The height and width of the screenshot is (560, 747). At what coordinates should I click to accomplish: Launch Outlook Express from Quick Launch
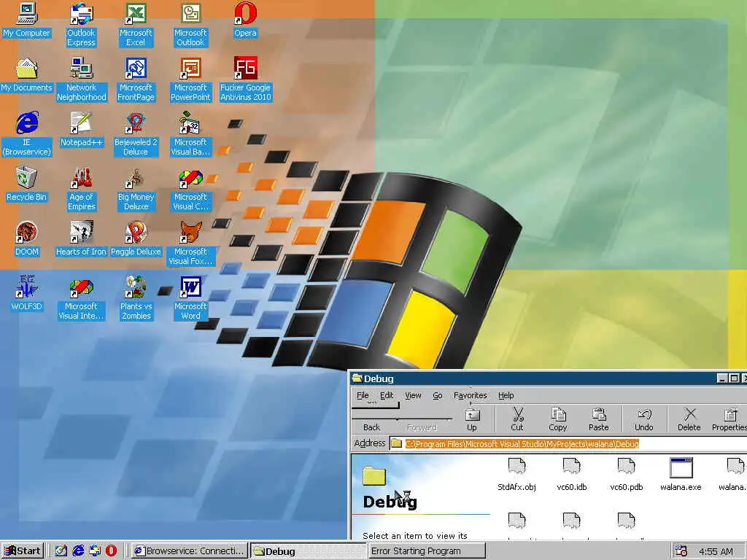95,551
